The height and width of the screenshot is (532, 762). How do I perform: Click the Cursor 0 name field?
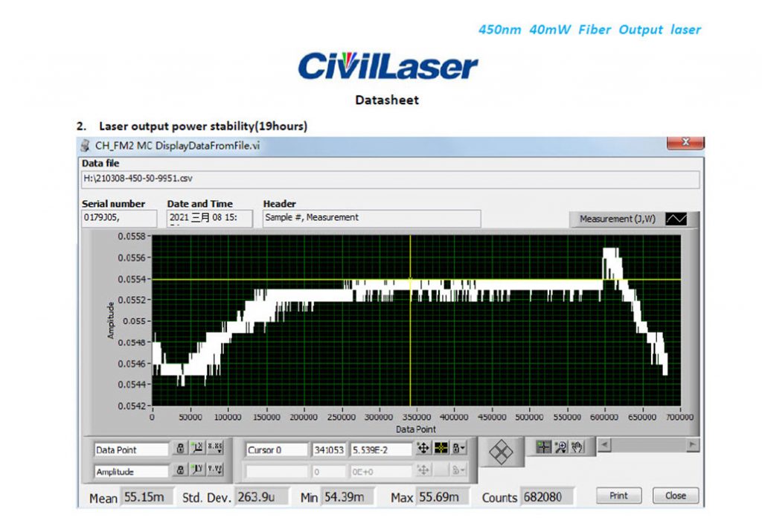pos(277,450)
